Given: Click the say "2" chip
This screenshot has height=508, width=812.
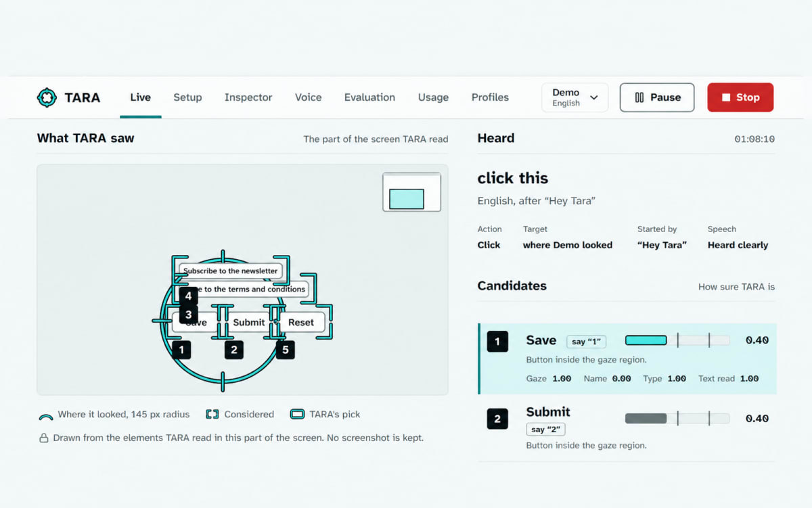Looking at the screenshot, I should [x=546, y=430].
